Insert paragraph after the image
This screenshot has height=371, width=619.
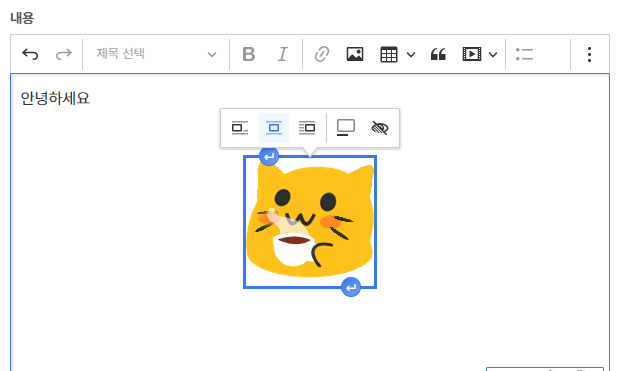tap(351, 287)
